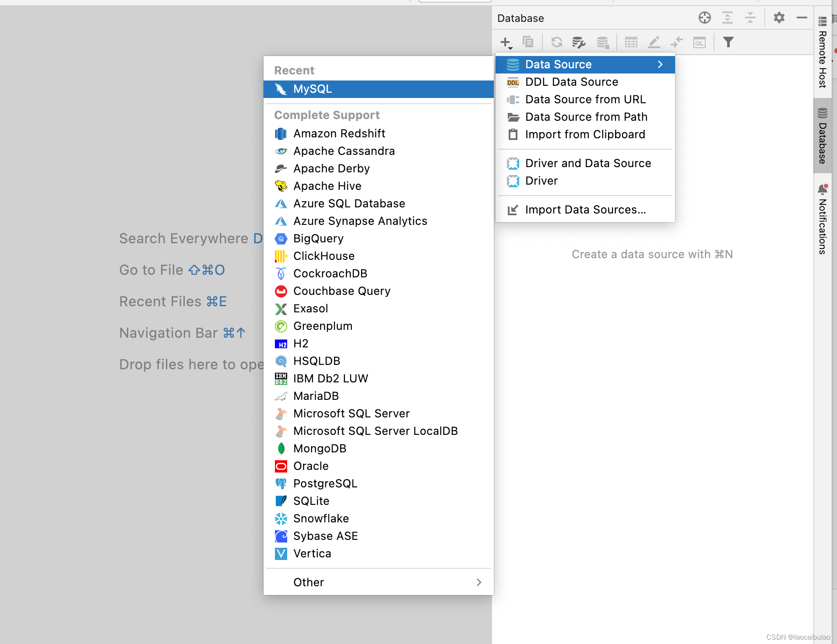Open Database panel settings gear
837x644 pixels.
point(779,18)
